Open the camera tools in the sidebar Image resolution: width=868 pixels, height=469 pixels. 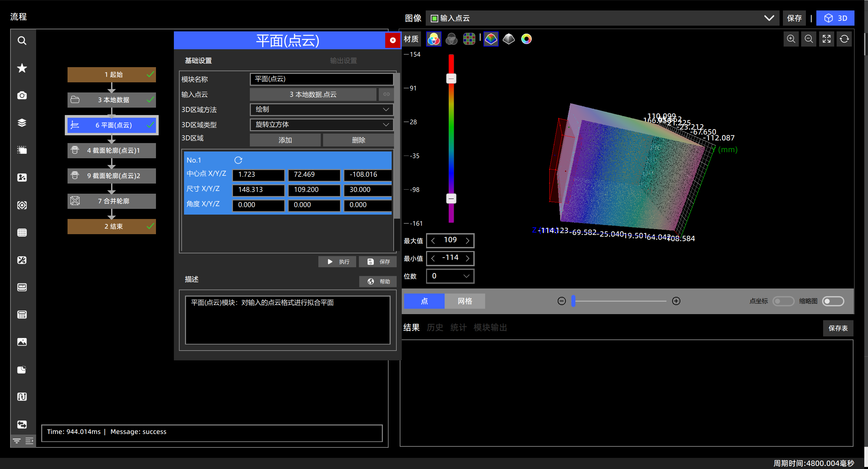(22, 95)
